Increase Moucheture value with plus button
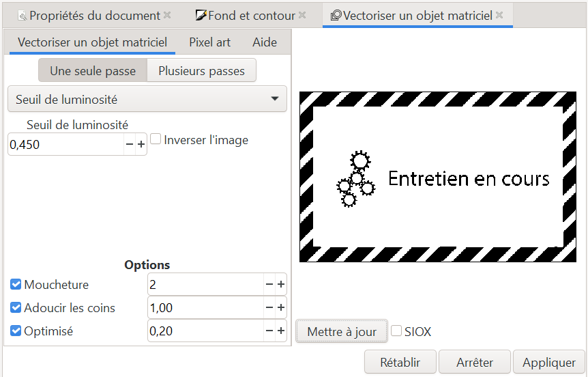Screen dimensions: 588x377 coord(280,285)
